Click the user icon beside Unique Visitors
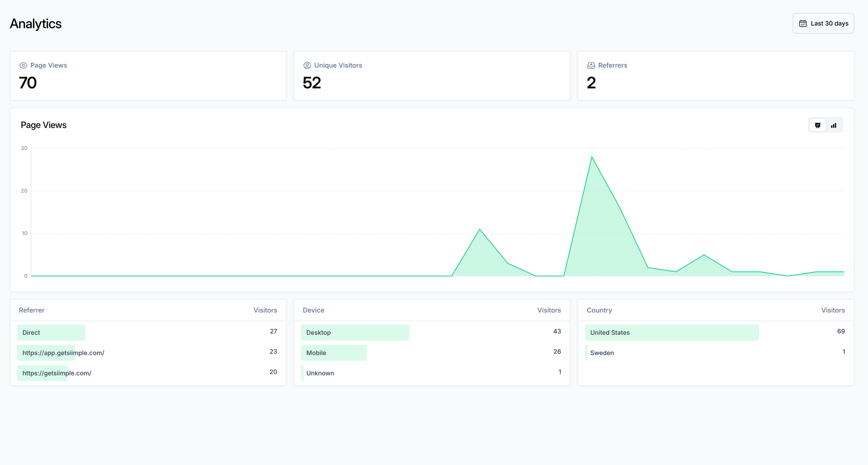868x465 pixels. point(307,65)
